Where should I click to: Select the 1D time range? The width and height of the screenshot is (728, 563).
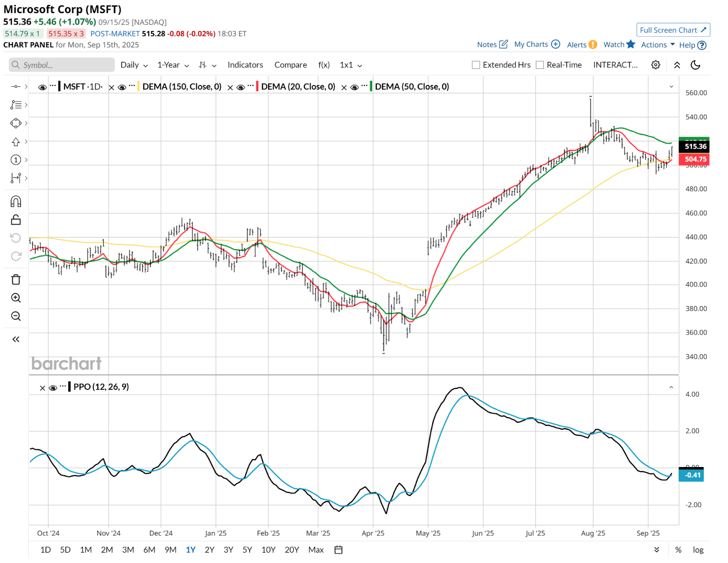coord(45,550)
